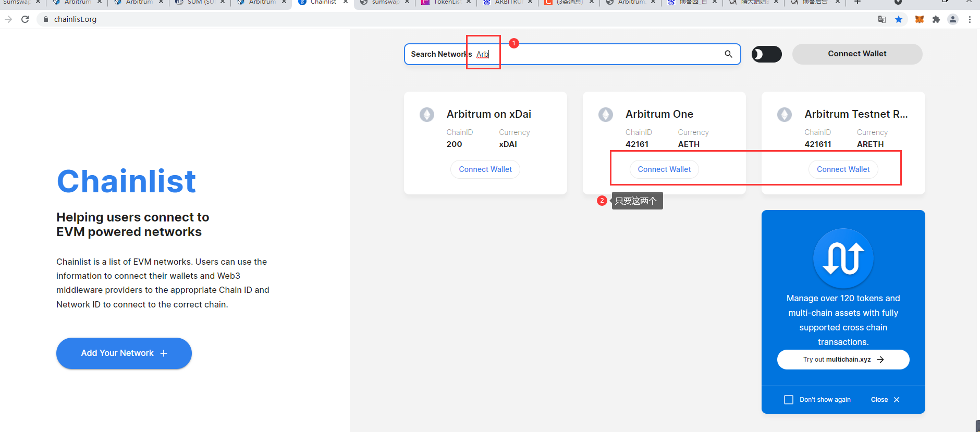
Task: Open Try out multichain.xyz link
Action: pyautogui.click(x=843, y=360)
